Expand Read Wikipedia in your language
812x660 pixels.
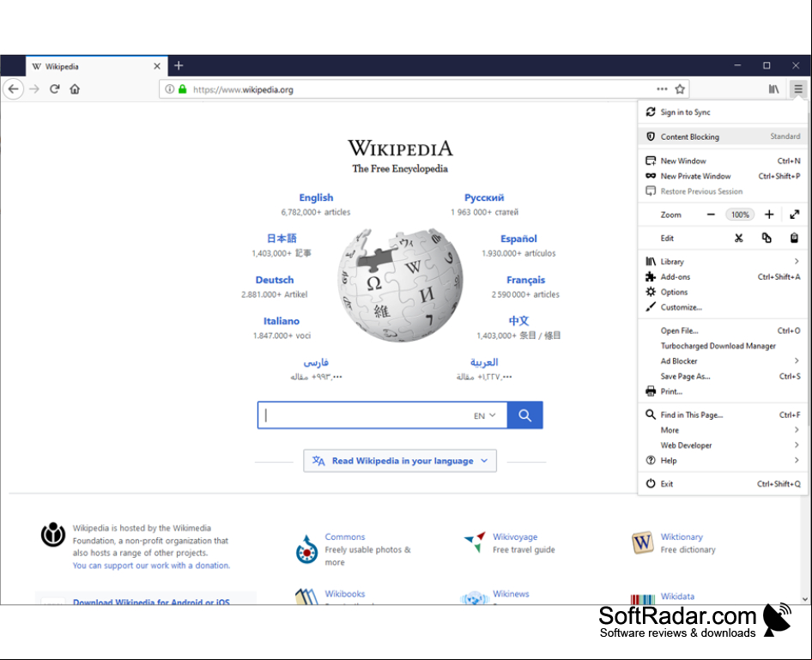pyautogui.click(x=400, y=461)
